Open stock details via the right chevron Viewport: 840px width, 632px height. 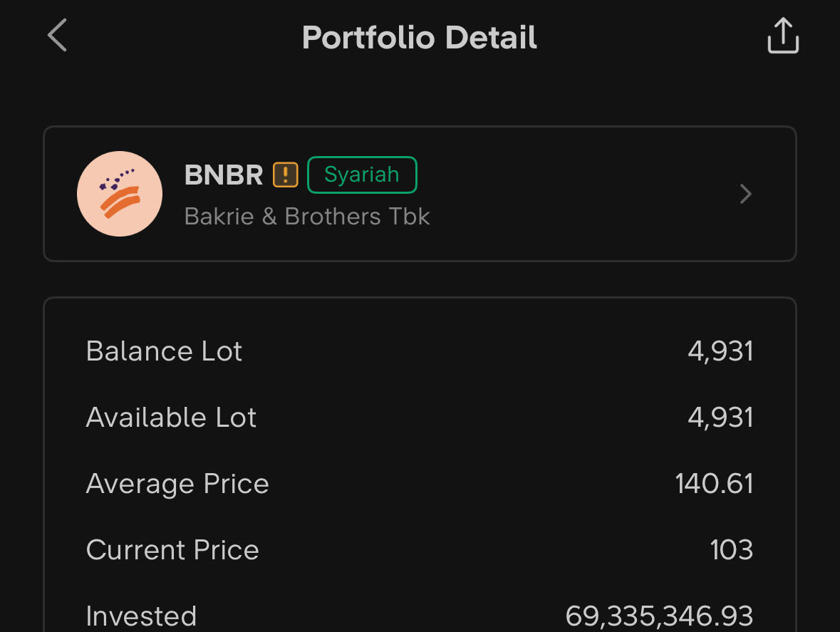tap(745, 194)
